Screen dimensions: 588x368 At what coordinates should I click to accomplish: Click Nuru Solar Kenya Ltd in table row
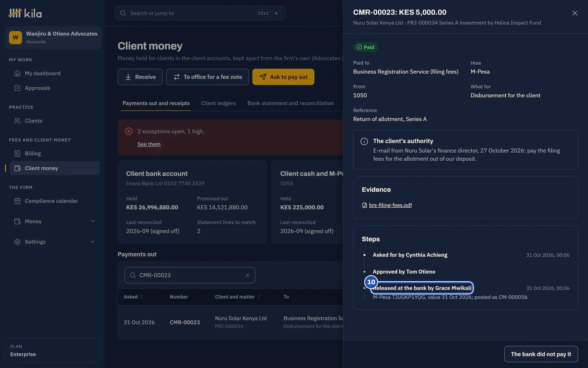point(241,318)
